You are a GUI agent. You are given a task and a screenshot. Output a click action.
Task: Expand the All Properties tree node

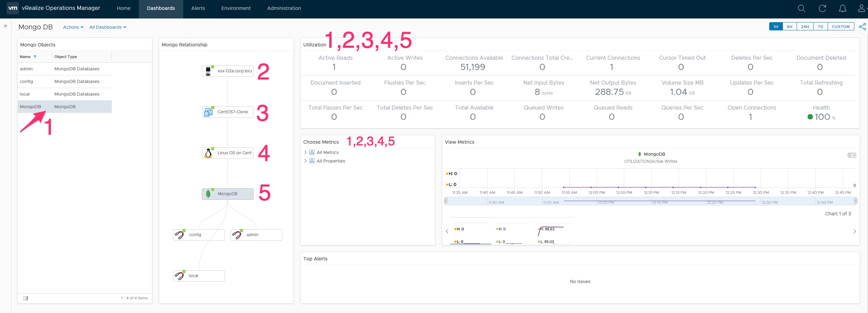coord(305,161)
